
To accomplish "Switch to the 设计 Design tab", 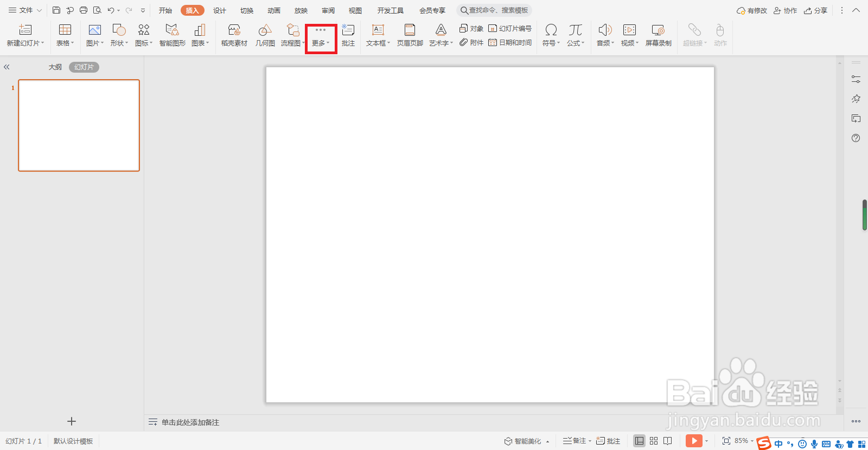I will [x=220, y=10].
